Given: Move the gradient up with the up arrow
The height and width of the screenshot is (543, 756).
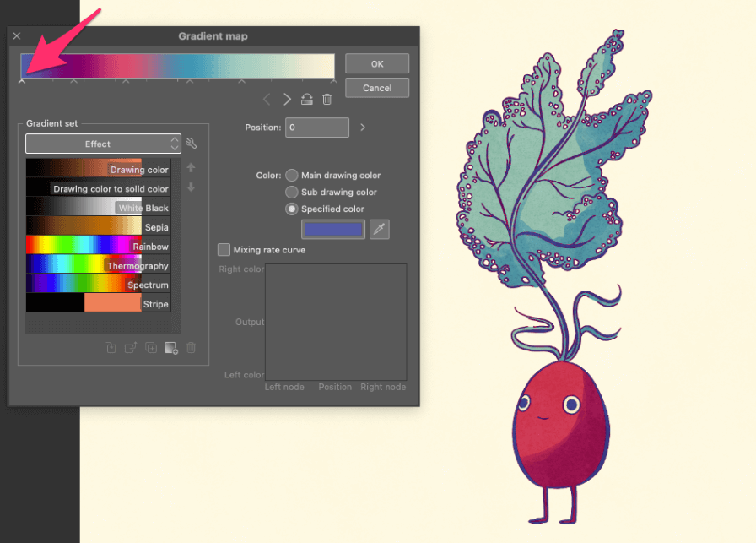Looking at the screenshot, I should tap(191, 167).
